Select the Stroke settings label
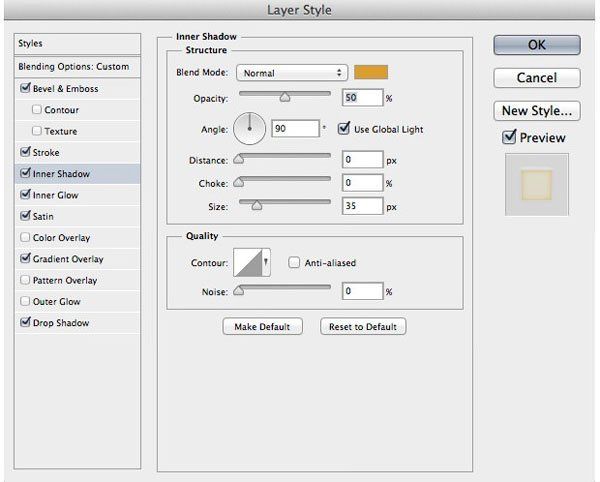Viewport: 600px width, 482px height. pyautogui.click(x=46, y=153)
